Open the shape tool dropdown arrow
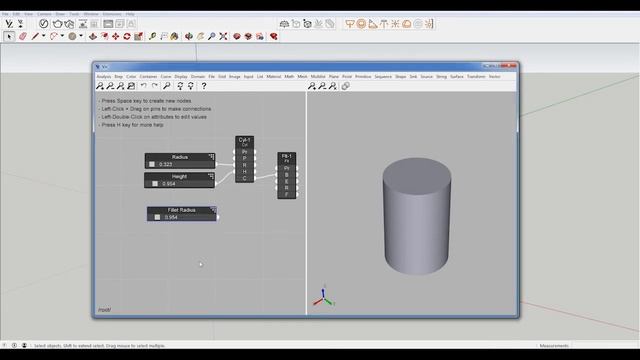Image resolution: width=640 pixels, height=360 pixels. (81, 36)
